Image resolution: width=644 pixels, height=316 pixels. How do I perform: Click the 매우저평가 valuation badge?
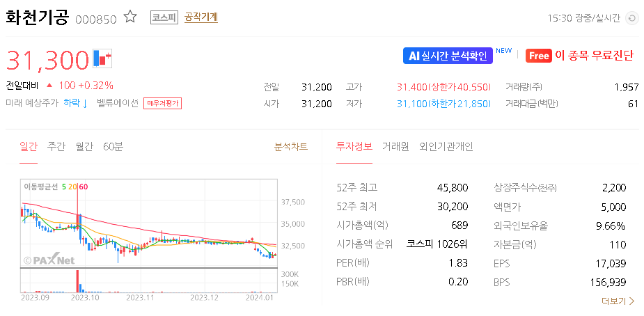pyautogui.click(x=163, y=104)
